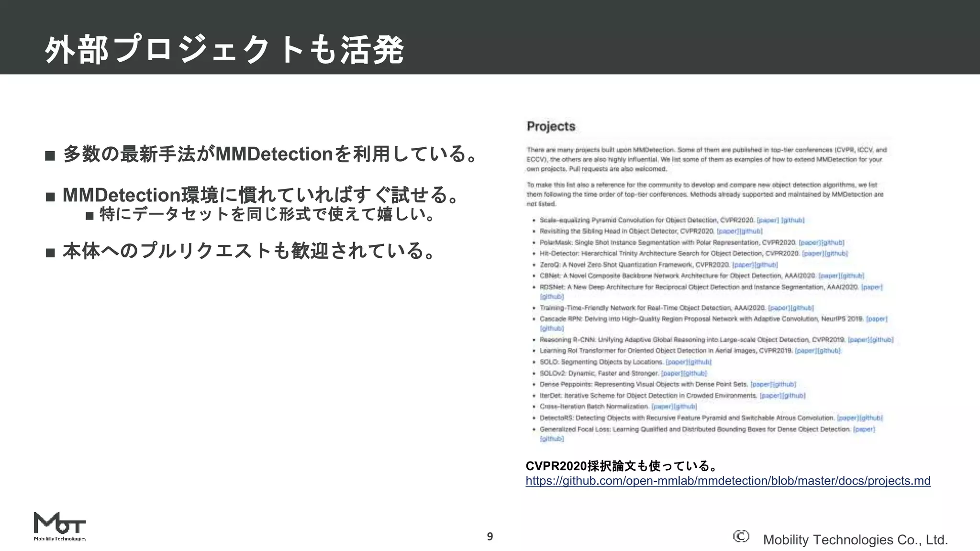Open paper link for Training-Time-Friendly Network
This screenshot has height=551, width=980.
pos(779,308)
